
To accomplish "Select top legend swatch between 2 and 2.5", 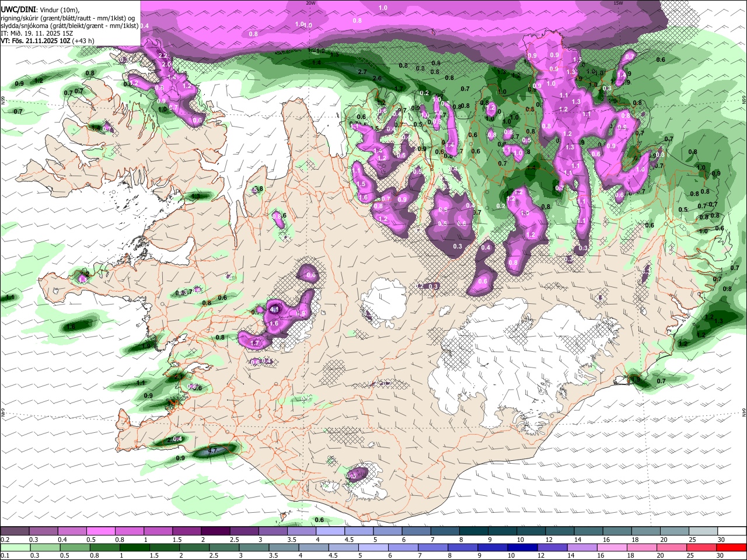I will (x=215, y=531).
